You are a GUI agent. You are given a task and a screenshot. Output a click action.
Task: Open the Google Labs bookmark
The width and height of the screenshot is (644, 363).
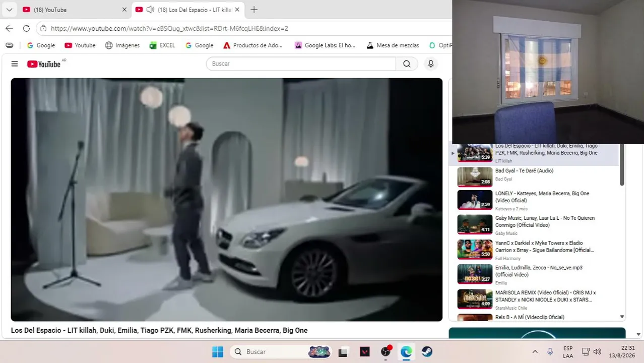pyautogui.click(x=325, y=45)
